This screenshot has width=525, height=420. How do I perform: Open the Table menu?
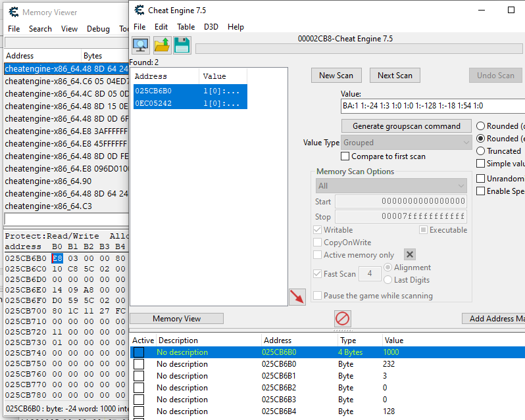[186, 27]
